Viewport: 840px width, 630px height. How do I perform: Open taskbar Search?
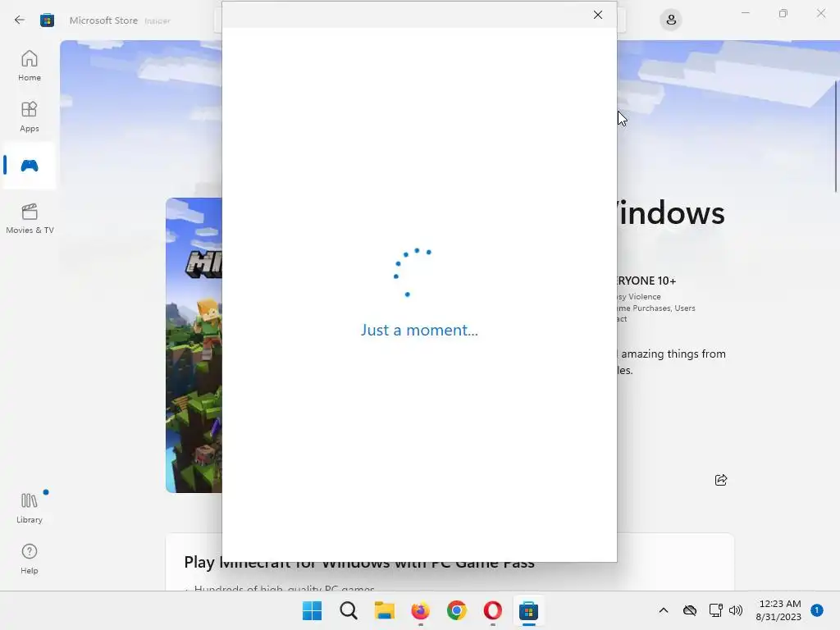[348, 610]
